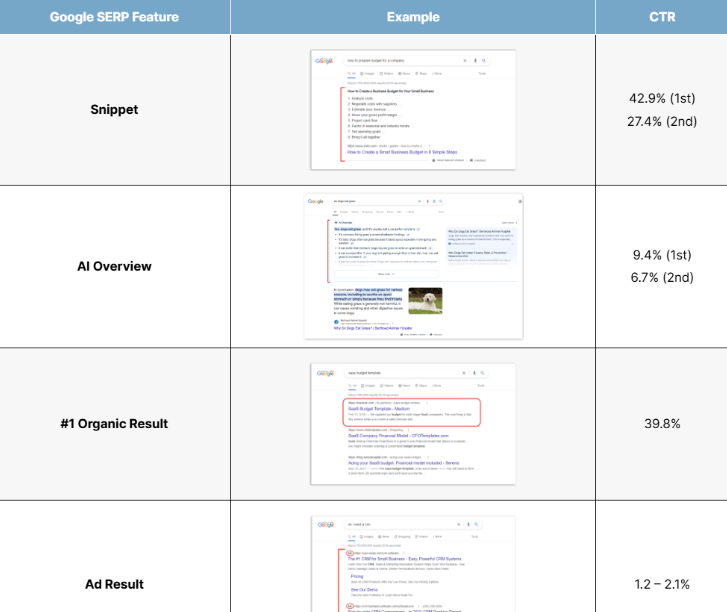Screen dimensions: 727x612
Task: Click the 'CTR' column header
Action: [661, 17]
